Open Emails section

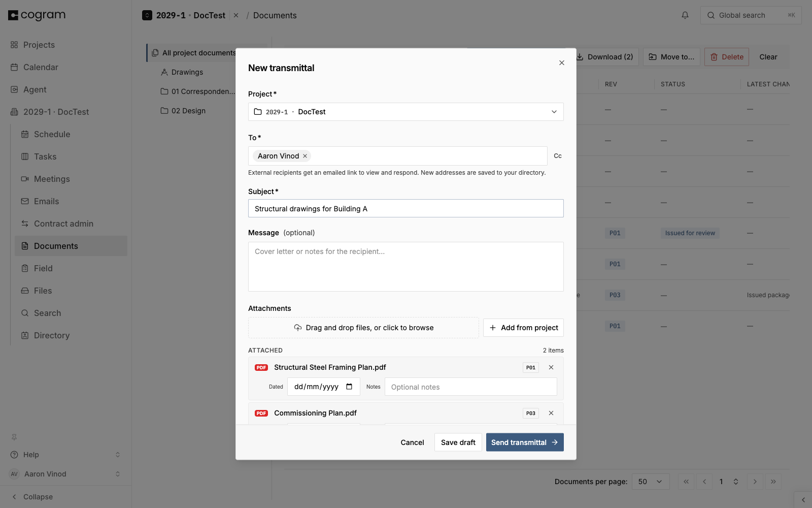pos(71,201)
